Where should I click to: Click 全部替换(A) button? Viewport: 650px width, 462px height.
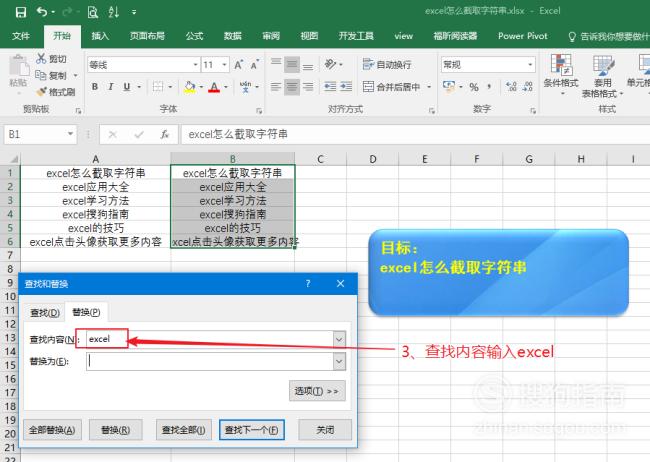(52, 430)
